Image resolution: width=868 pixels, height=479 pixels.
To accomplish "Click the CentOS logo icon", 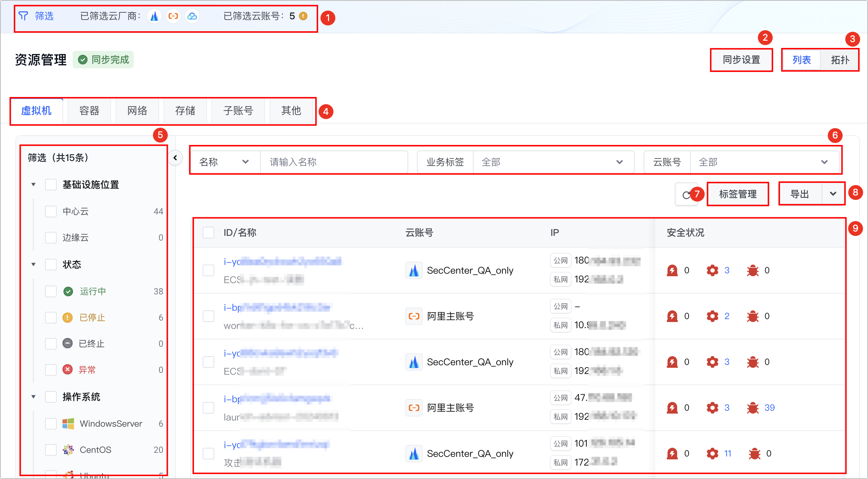I will [68, 450].
